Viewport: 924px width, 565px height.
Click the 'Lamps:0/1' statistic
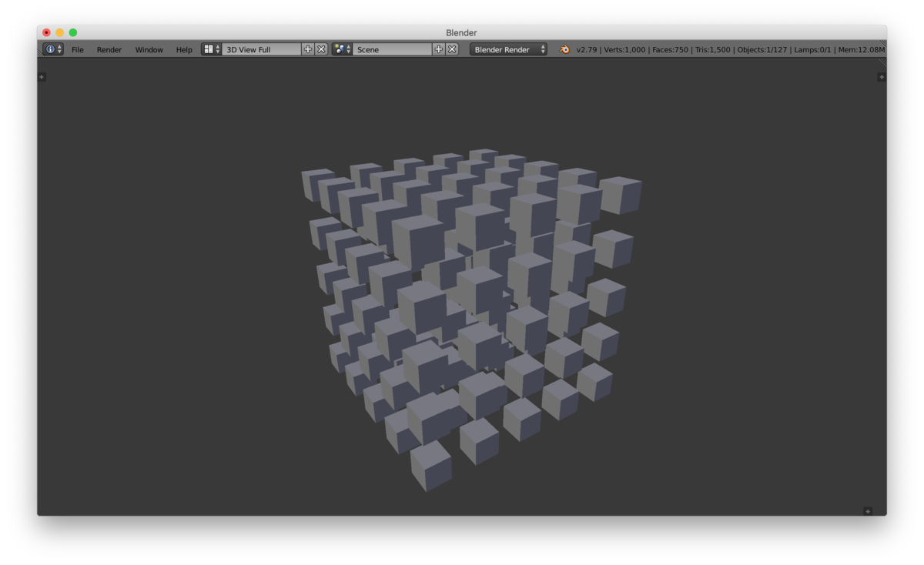(x=812, y=49)
